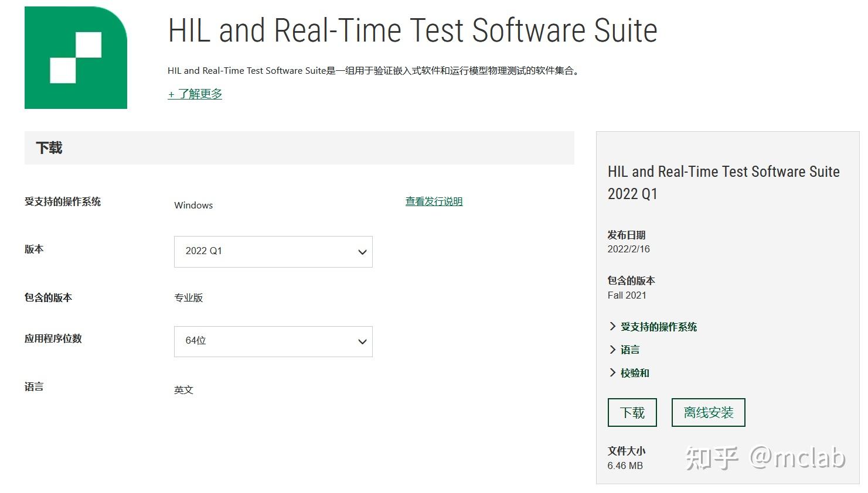
Task: Click the file size '6.46 MB'
Action: tap(625, 465)
